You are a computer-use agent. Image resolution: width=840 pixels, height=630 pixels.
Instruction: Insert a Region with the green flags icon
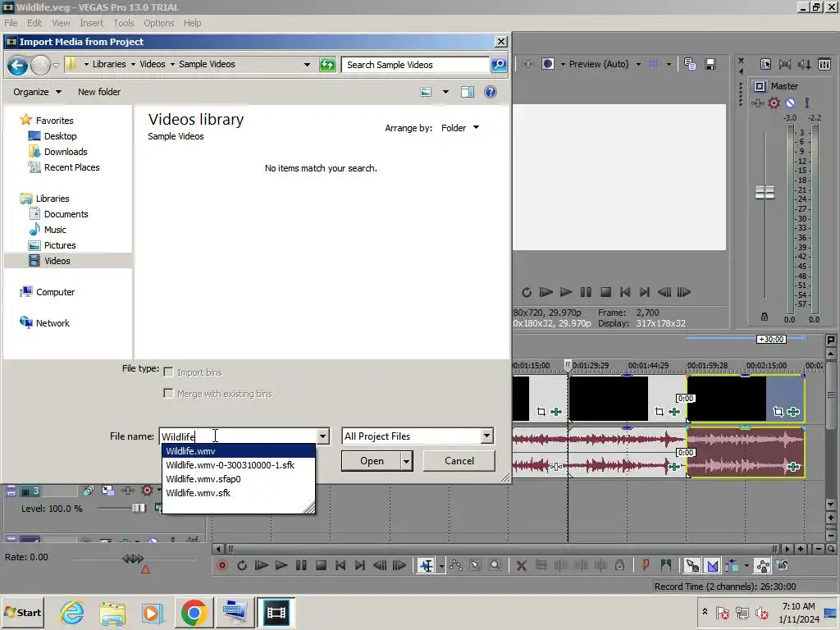[x=666, y=565]
